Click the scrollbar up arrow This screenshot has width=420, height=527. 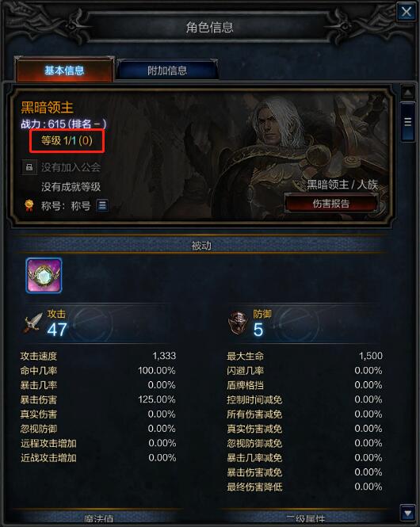pos(407,92)
